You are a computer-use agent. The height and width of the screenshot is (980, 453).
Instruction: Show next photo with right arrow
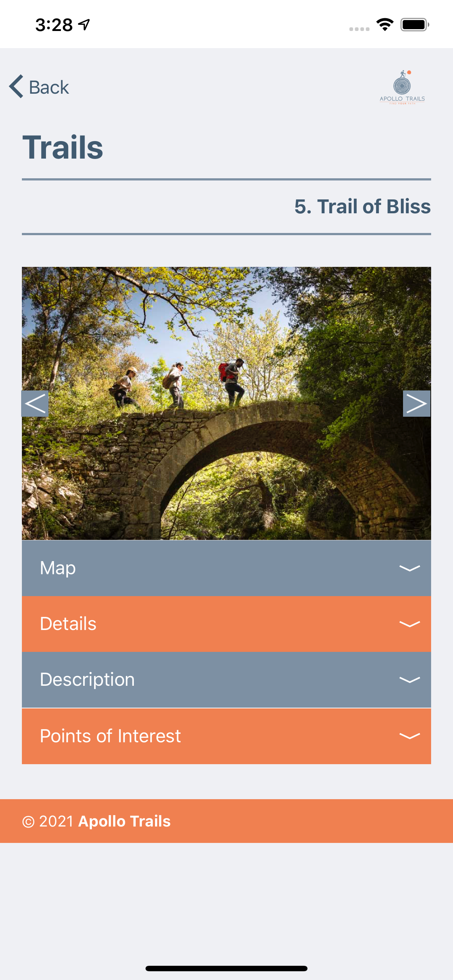(x=417, y=403)
